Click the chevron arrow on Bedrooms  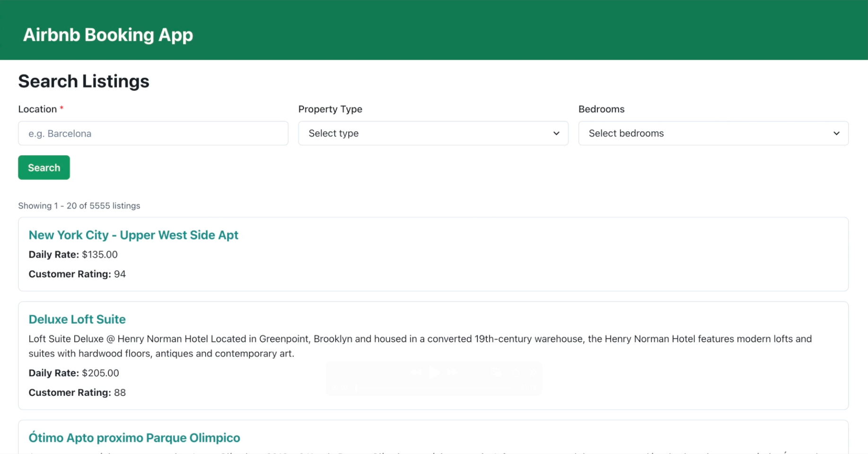[x=836, y=134]
